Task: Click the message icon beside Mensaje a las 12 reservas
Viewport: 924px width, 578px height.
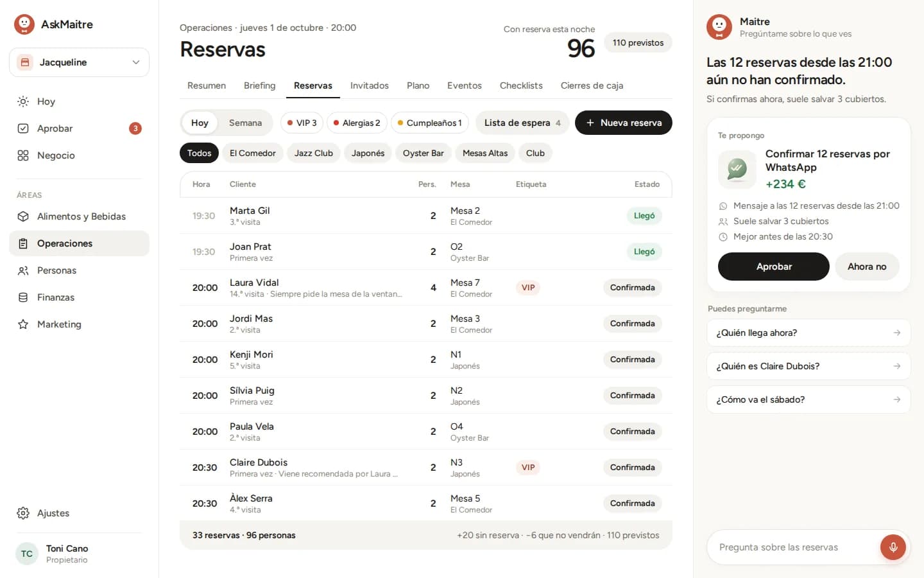Action: tap(723, 206)
